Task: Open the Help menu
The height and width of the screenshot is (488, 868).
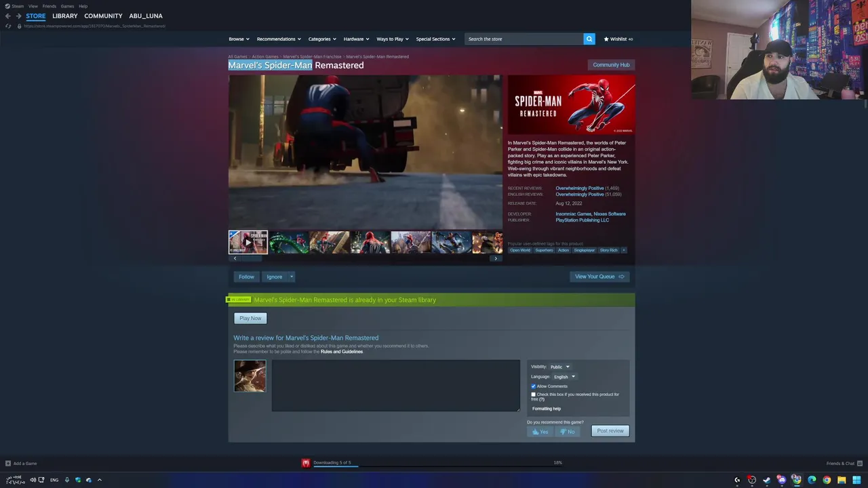Action: point(83,6)
